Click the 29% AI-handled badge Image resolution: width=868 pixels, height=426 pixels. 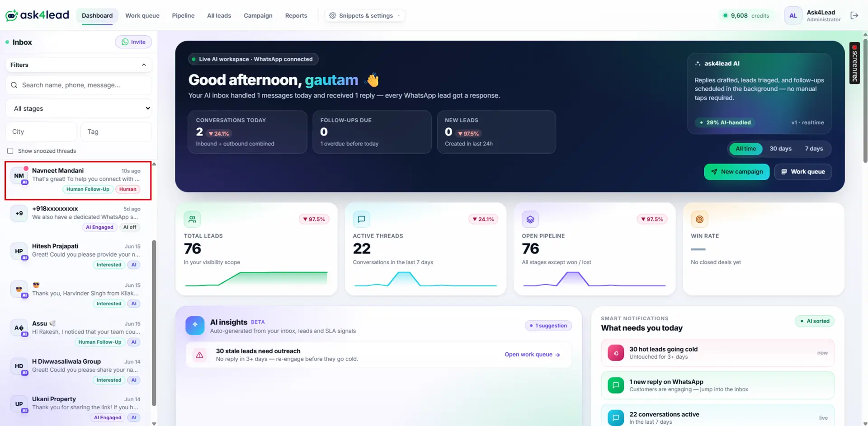726,122
